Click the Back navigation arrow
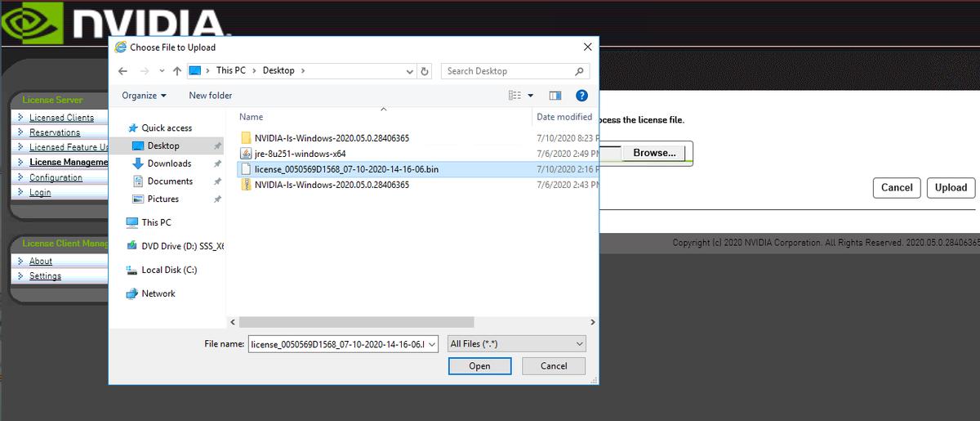The width and height of the screenshot is (980, 421). click(x=122, y=71)
